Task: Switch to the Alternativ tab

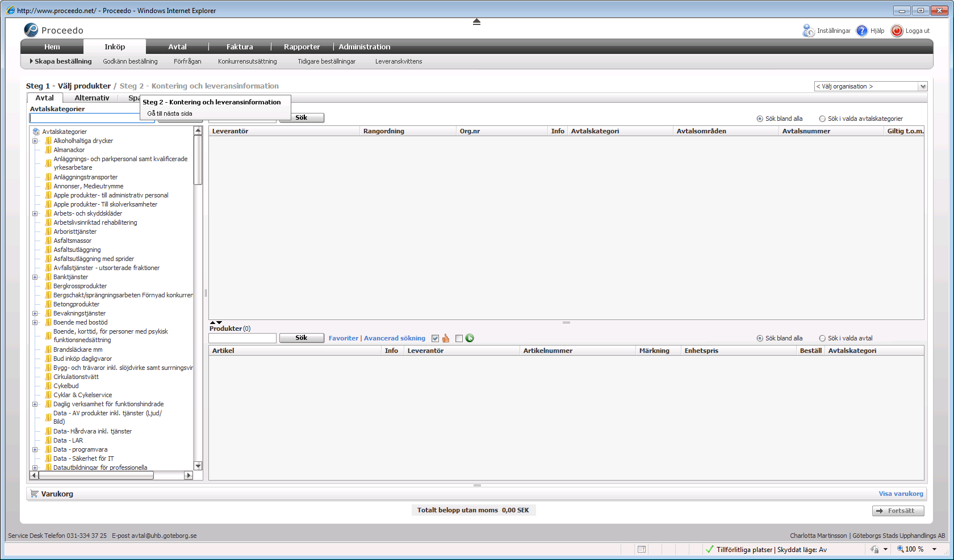Action: click(x=92, y=98)
